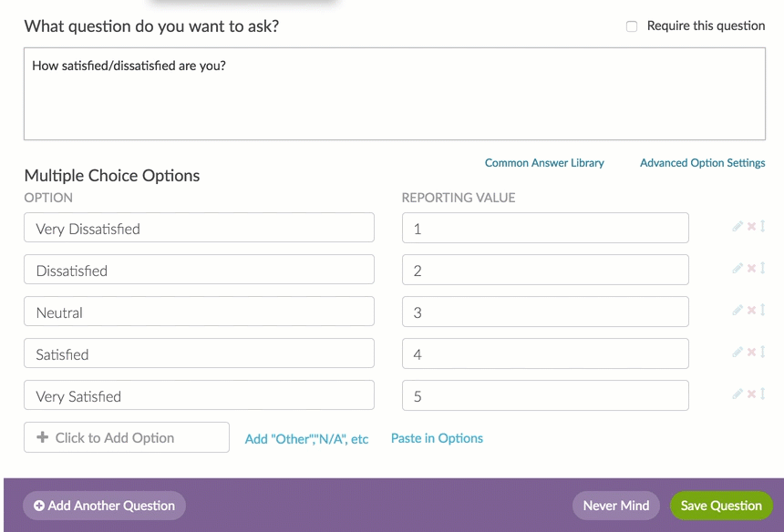This screenshot has width=784, height=532.
Task: Remove the Very Satisfied option via X icon
Action: point(751,394)
